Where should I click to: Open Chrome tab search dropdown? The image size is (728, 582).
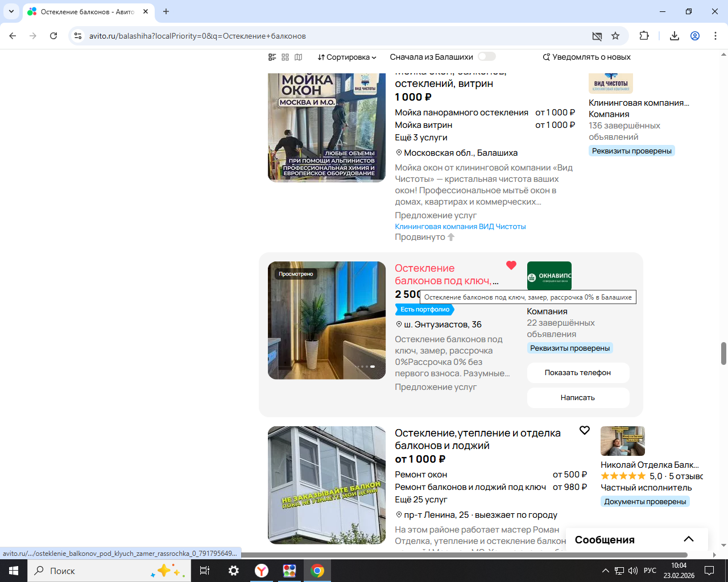click(11, 11)
